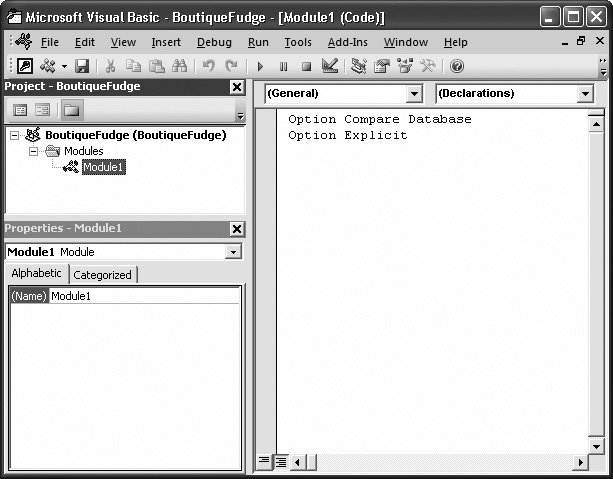Close the Properties - Module1 pane
This screenshot has height=479, width=613.
pos(237,229)
